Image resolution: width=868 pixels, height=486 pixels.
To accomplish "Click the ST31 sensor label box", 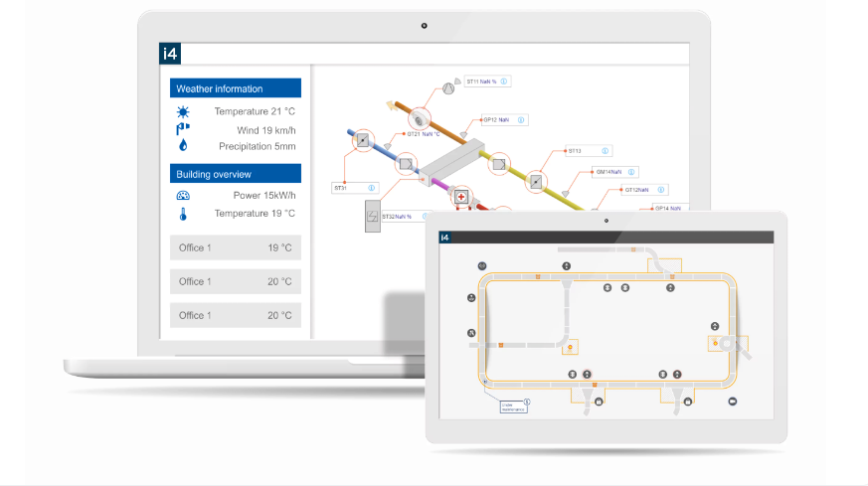I will pos(355,188).
